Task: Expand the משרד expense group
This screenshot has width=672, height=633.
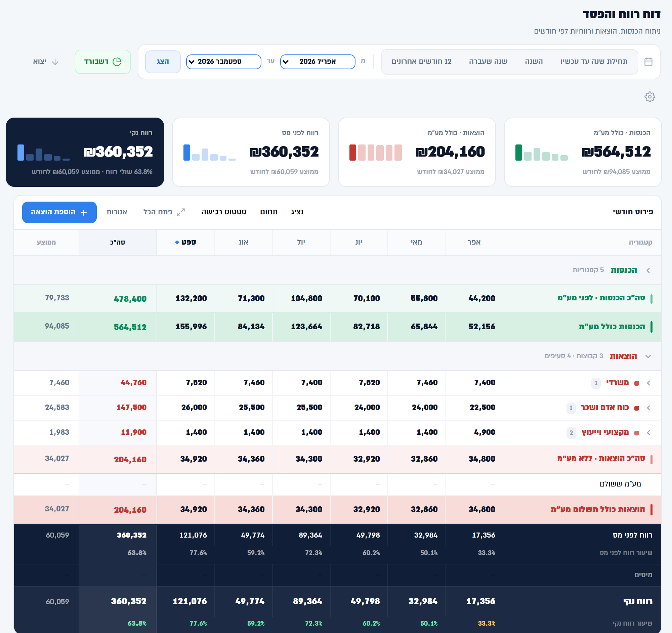Action: click(x=648, y=383)
